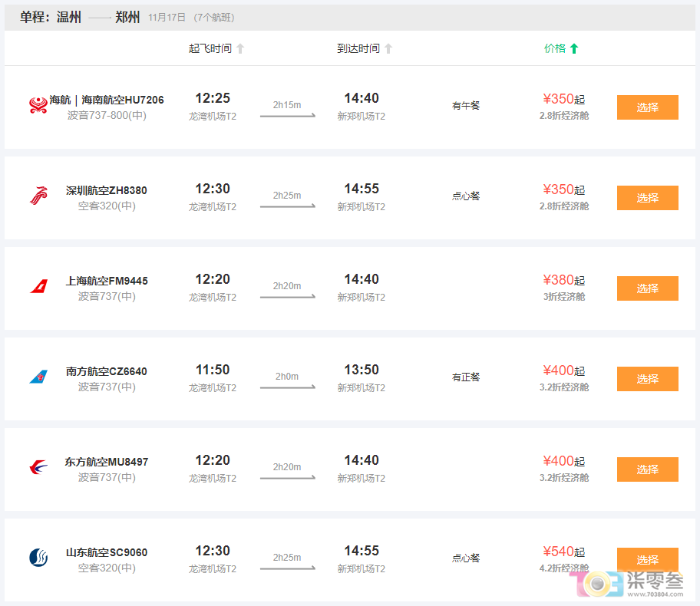700x606 pixels.
Task: Click the Hainan Airlines logo icon
Action: 38,106
